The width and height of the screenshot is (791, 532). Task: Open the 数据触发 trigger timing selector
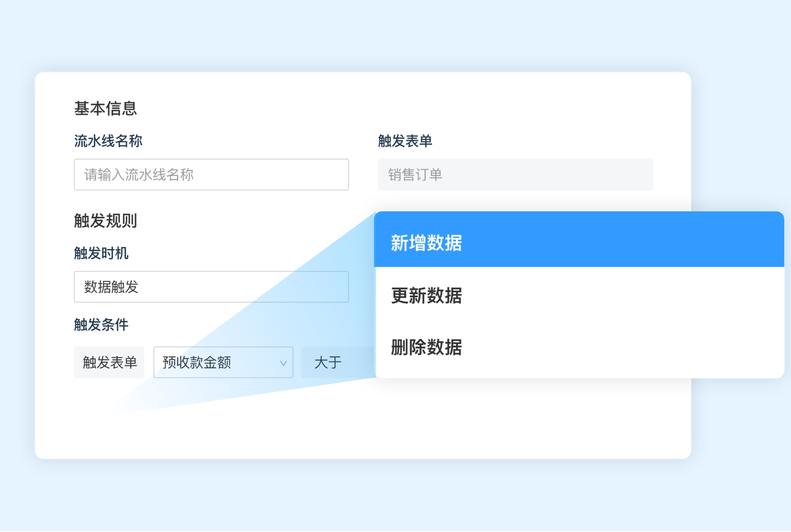coord(211,287)
